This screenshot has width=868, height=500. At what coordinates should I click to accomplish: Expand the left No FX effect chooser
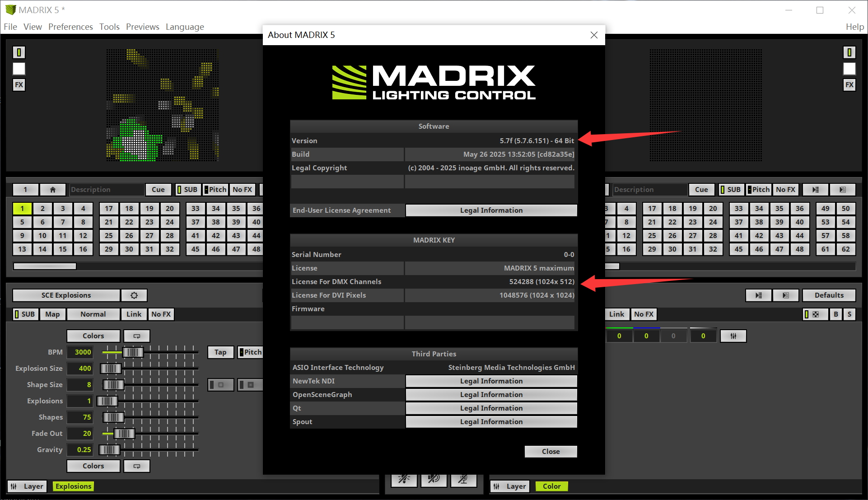pos(161,314)
